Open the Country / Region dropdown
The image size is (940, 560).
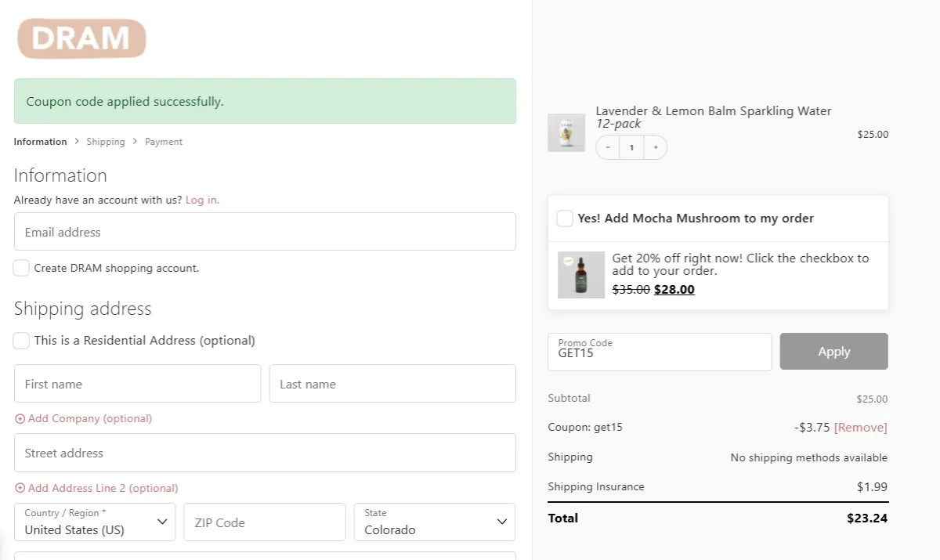[x=95, y=522]
